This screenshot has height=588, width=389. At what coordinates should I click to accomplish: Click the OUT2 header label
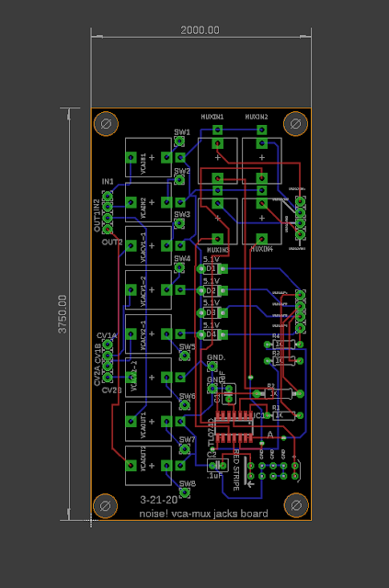coord(112,243)
